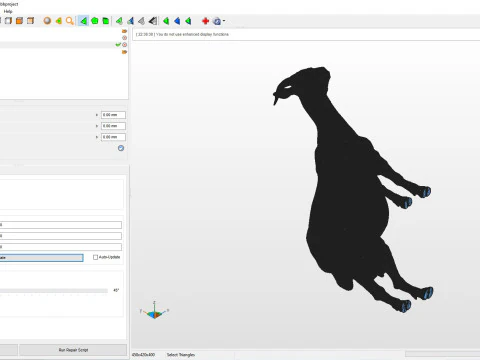
Task: Click the grey triangle toolbar icon
Action: [x=141, y=21]
